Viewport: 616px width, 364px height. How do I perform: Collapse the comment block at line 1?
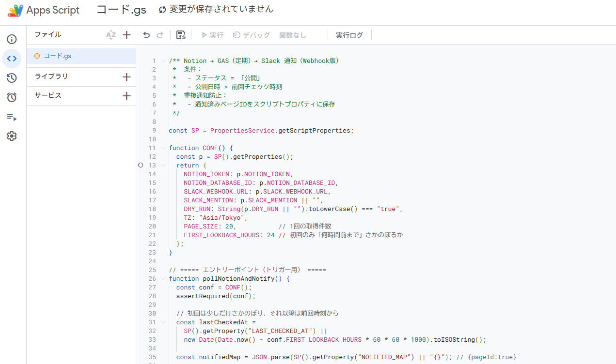[x=163, y=61]
